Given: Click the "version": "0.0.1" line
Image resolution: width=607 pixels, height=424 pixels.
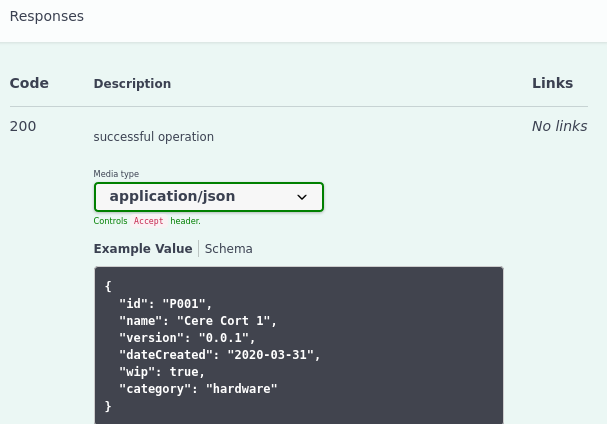Looking at the screenshot, I should pyautogui.click(x=186, y=338).
